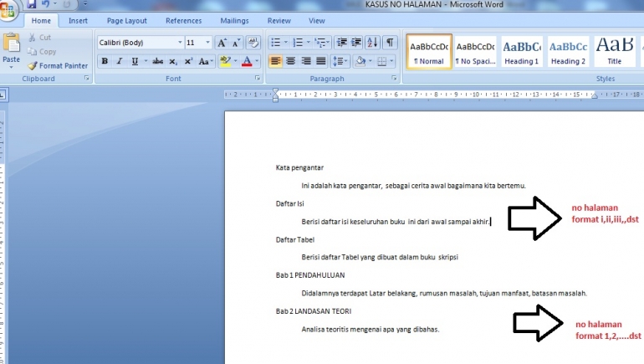644x364 pixels.
Task: Toggle italic formatting
Action: [x=120, y=61]
